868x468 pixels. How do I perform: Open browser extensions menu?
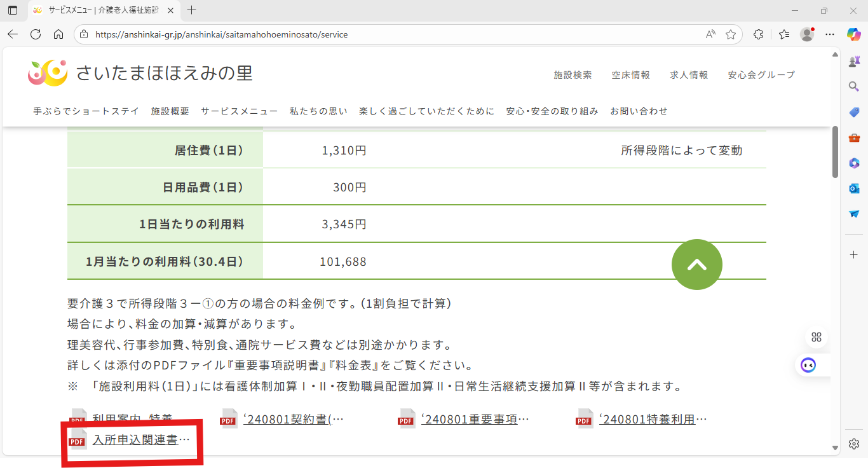758,34
